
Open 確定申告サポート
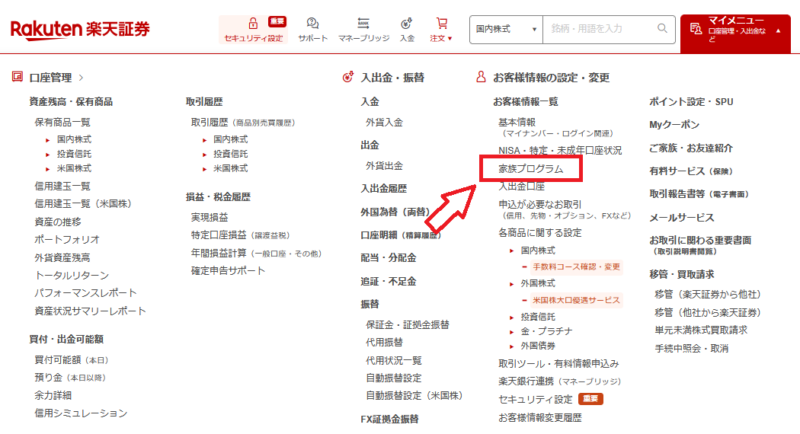pos(228,270)
